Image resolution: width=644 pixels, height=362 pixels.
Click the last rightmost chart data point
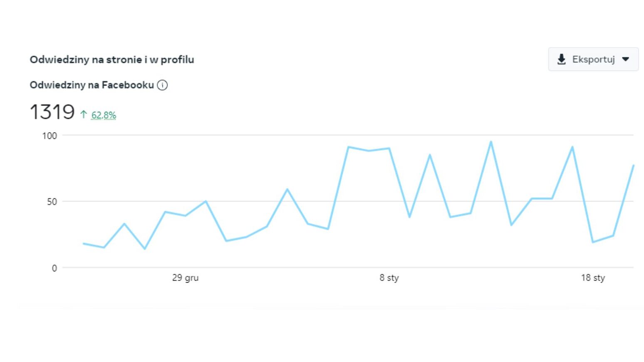point(633,165)
